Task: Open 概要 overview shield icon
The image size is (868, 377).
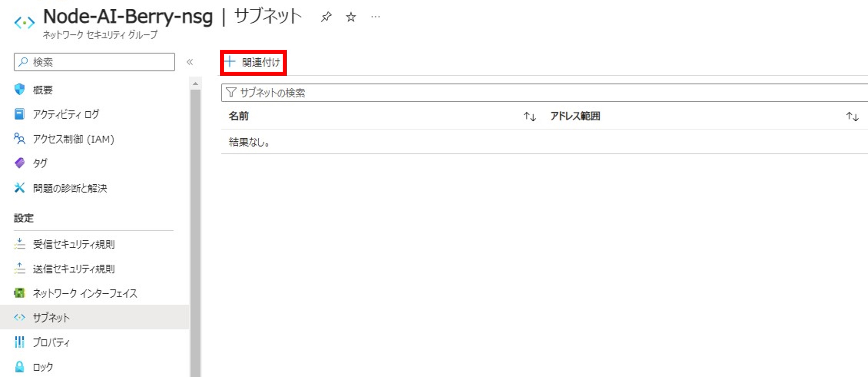Action: click(20, 89)
